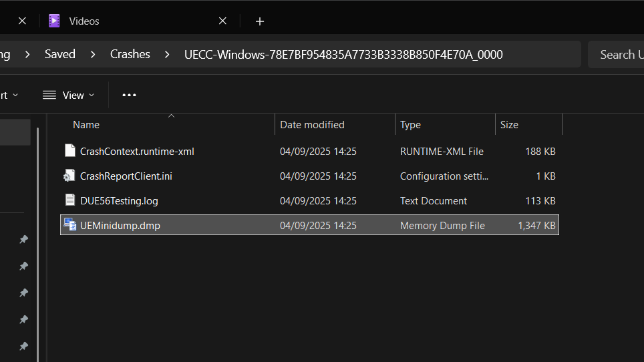Viewport: 644px width, 362px height.
Task: Click the CrashContext.runtime-xml file icon
Action: pos(70,151)
